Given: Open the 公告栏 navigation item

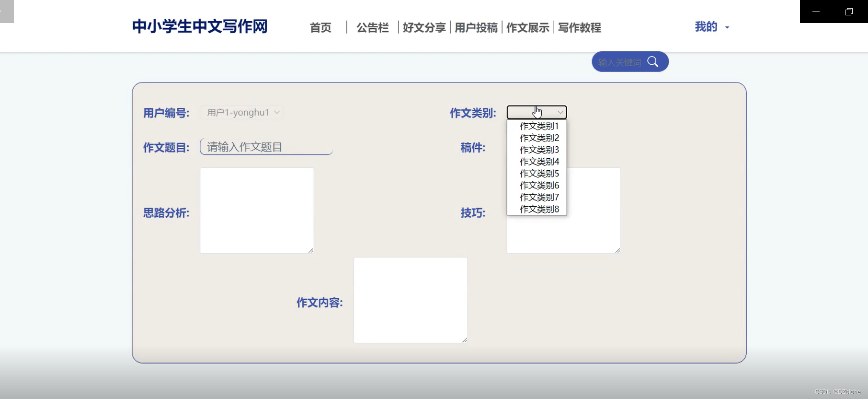Looking at the screenshot, I should point(373,28).
